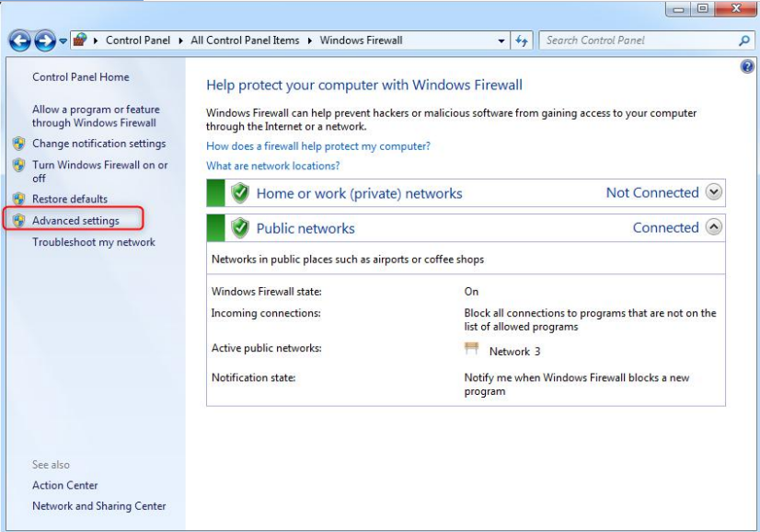760x532 pixels.
Task: Open Change notification settings
Action: [98, 144]
